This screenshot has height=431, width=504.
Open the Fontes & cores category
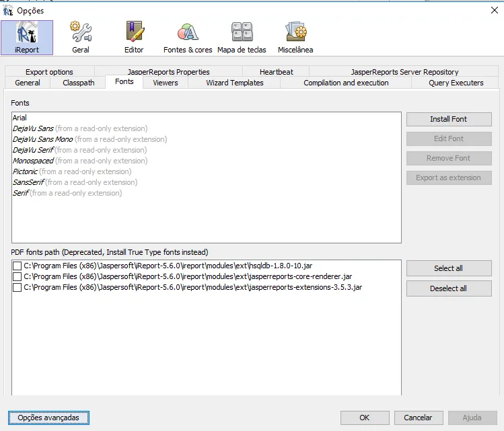[188, 38]
